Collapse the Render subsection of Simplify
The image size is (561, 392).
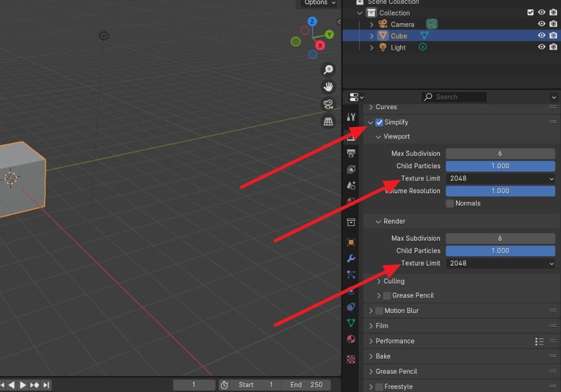(x=379, y=221)
